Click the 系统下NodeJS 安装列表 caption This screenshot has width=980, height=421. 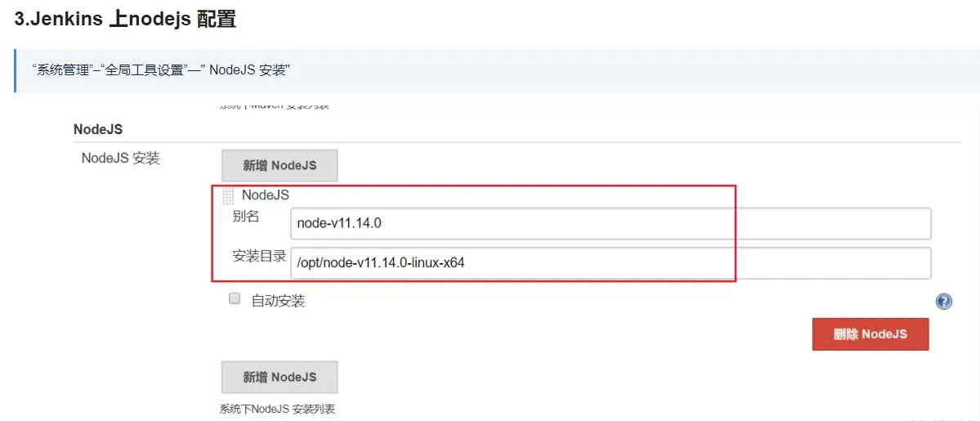pos(278,410)
